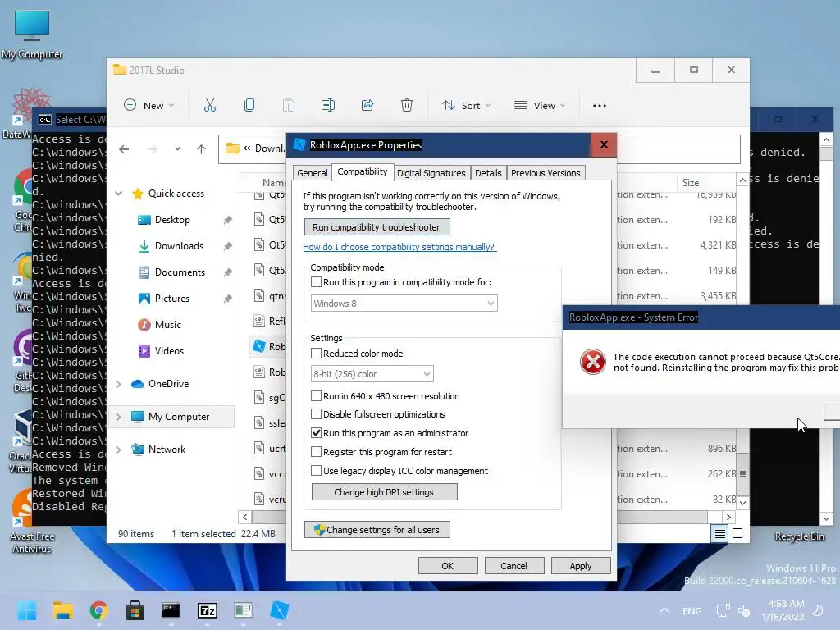Click the system error red X icon
This screenshot has height=630, width=840.
[x=592, y=362]
